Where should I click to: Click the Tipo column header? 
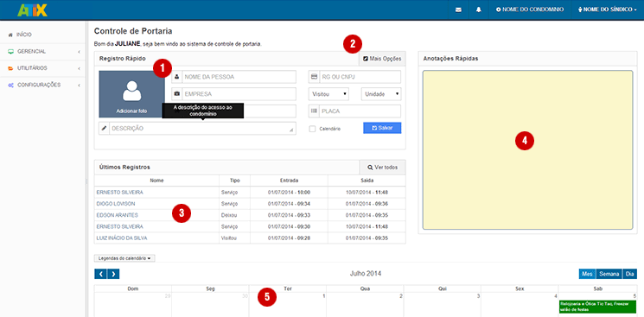[234, 181]
